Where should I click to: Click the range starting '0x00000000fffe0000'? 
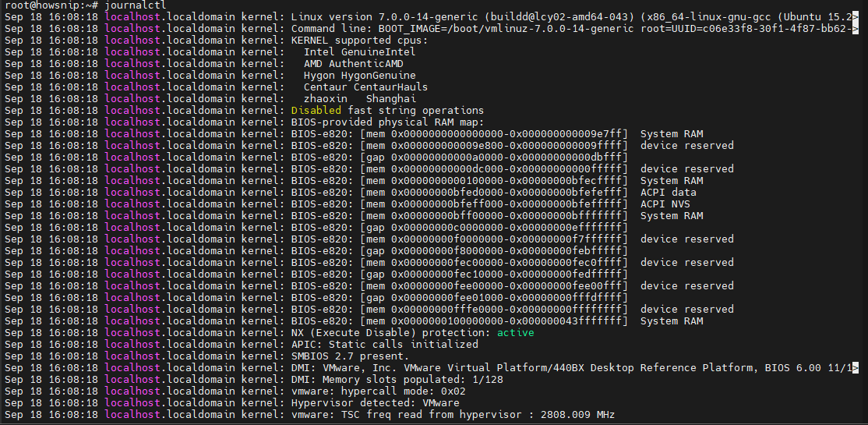(494, 309)
